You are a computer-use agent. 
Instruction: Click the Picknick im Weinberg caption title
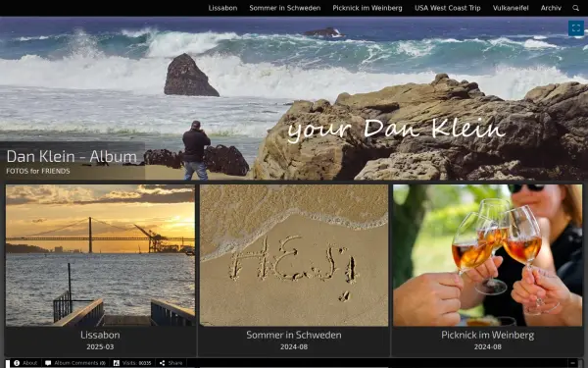tap(487, 335)
